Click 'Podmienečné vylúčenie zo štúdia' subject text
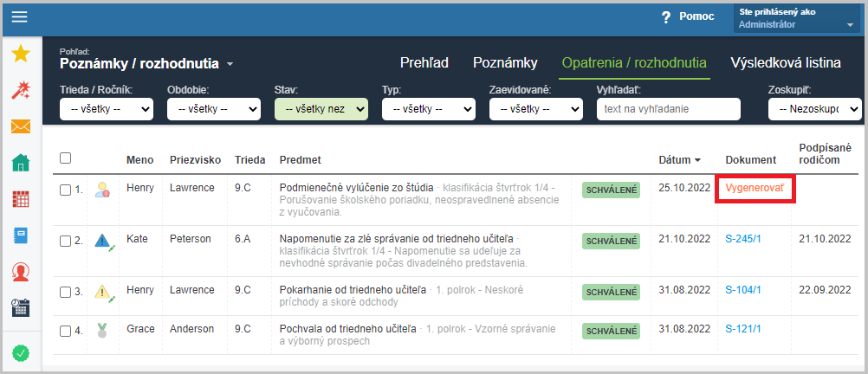This screenshot has width=868, height=374. point(357,188)
